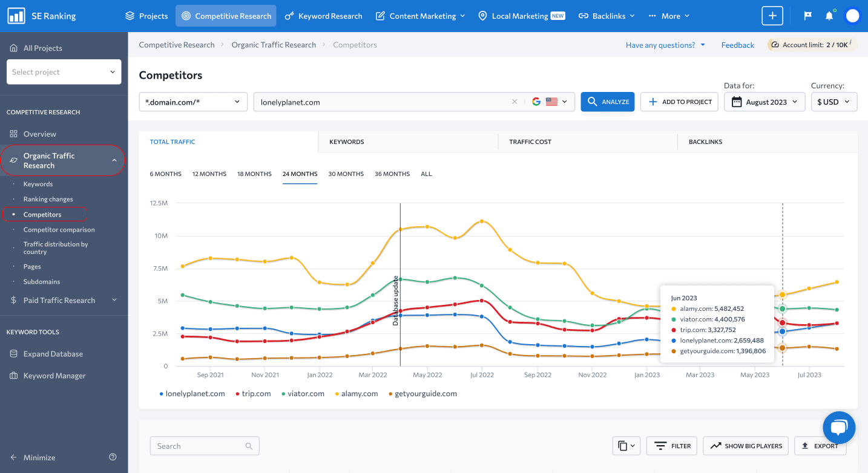
Task: Open Pages sidebar item
Action: click(32, 266)
